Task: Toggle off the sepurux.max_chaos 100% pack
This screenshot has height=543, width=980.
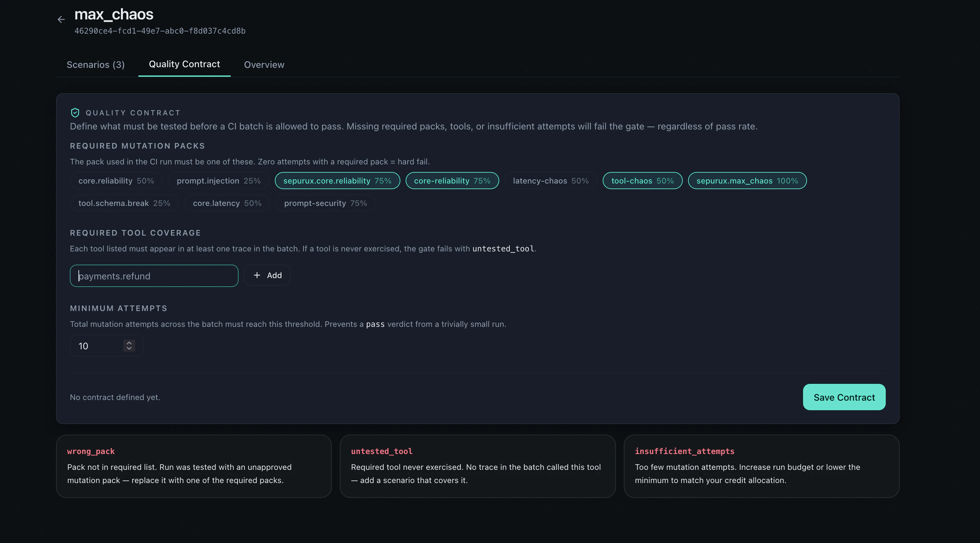Action: pyautogui.click(x=747, y=181)
